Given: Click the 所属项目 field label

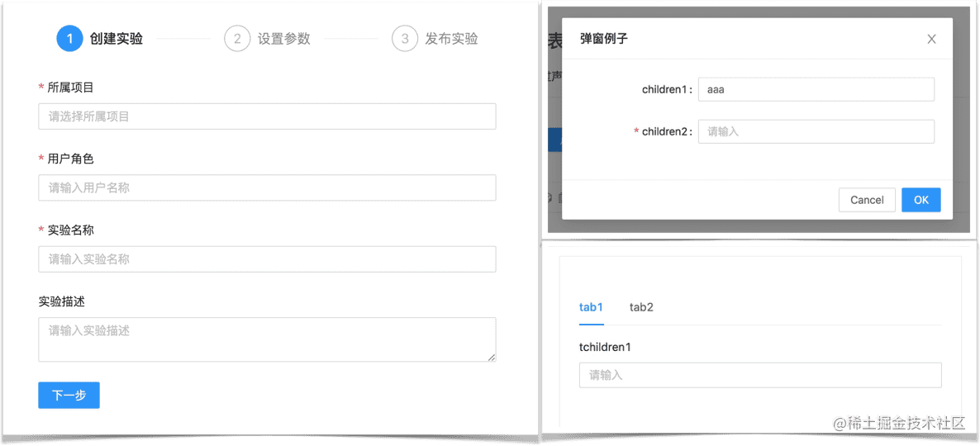Looking at the screenshot, I should 70,88.
